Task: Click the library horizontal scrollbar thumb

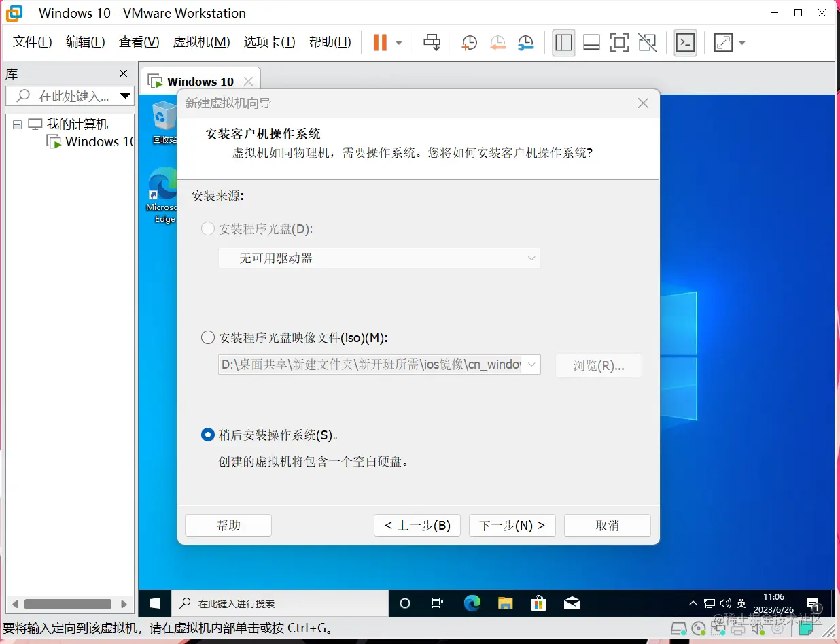Action: 68,604
